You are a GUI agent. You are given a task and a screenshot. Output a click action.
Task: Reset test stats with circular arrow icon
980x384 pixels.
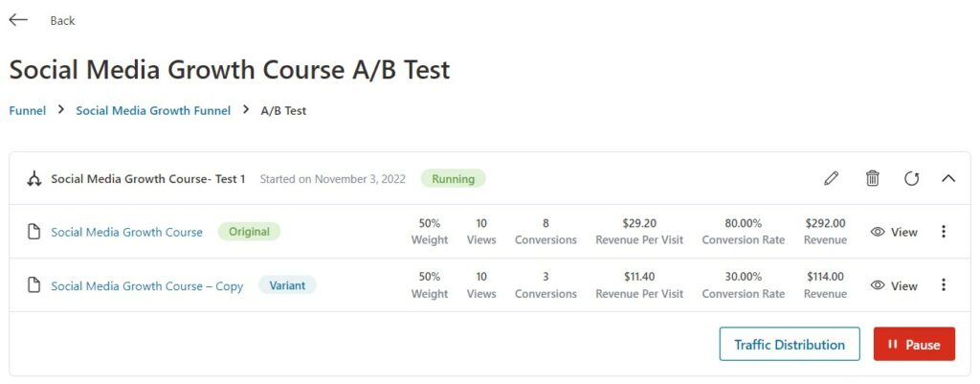911,179
